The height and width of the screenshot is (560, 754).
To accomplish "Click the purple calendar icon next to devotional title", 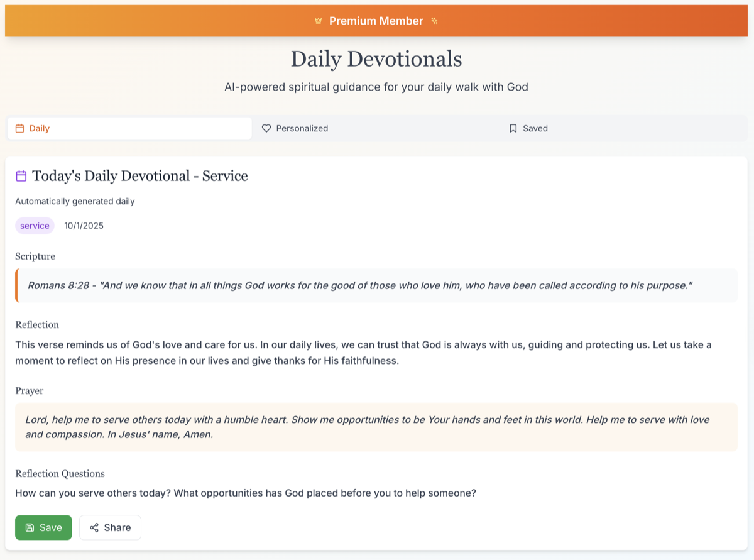I will (22, 175).
